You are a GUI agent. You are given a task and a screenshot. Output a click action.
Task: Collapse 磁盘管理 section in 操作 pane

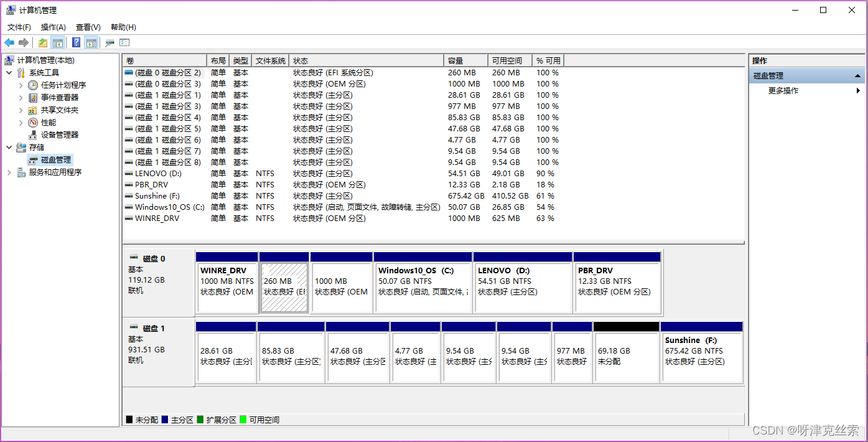[x=859, y=76]
